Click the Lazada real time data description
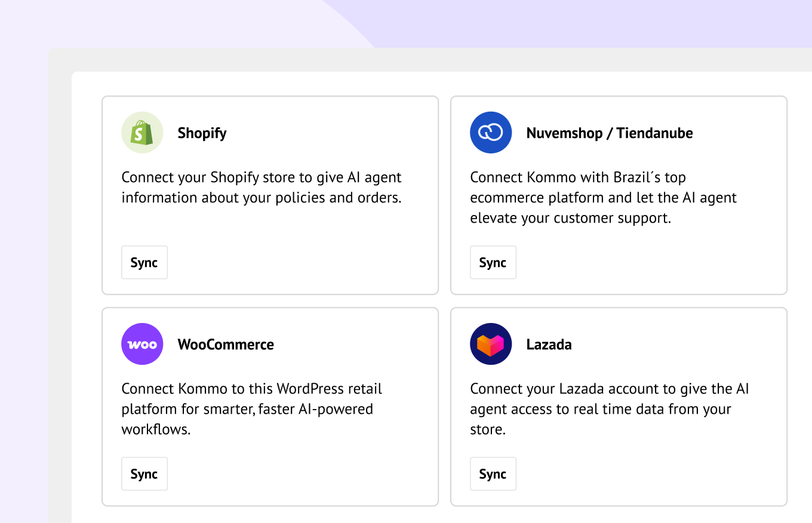This screenshot has height=523, width=812. pyautogui.click(x=610, y=409)
